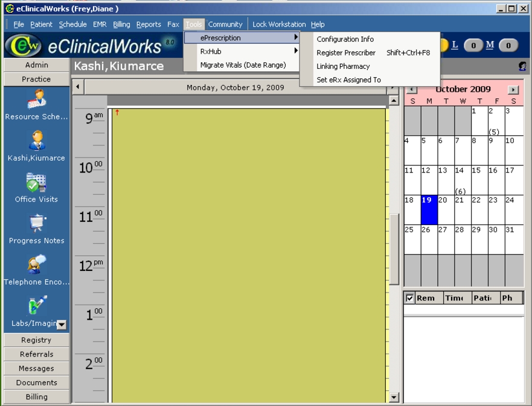The image size is (532, 406).
Task: Open the Referrals sidebar section
Action: [x=37, y=354]
